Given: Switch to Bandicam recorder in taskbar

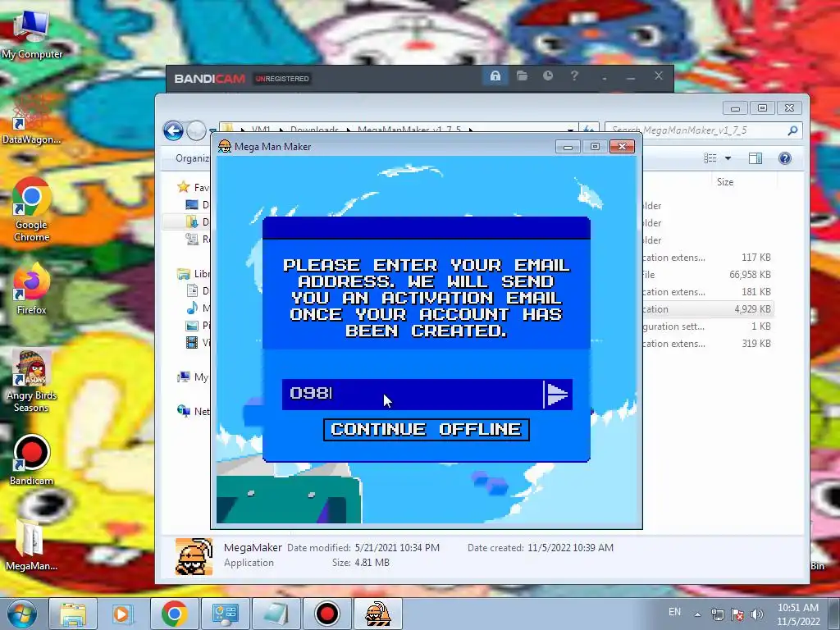Looking at the screenshot, I should tap(326, 614).
